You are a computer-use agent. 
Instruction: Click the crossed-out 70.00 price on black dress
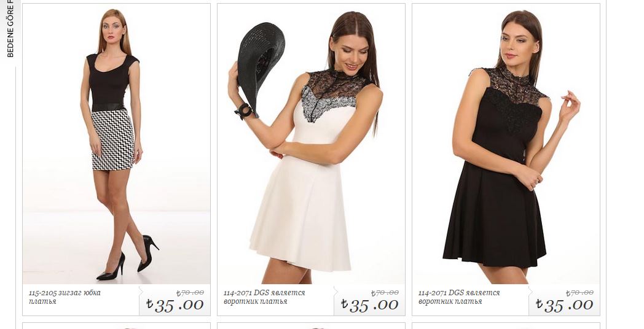pos(579,293)
